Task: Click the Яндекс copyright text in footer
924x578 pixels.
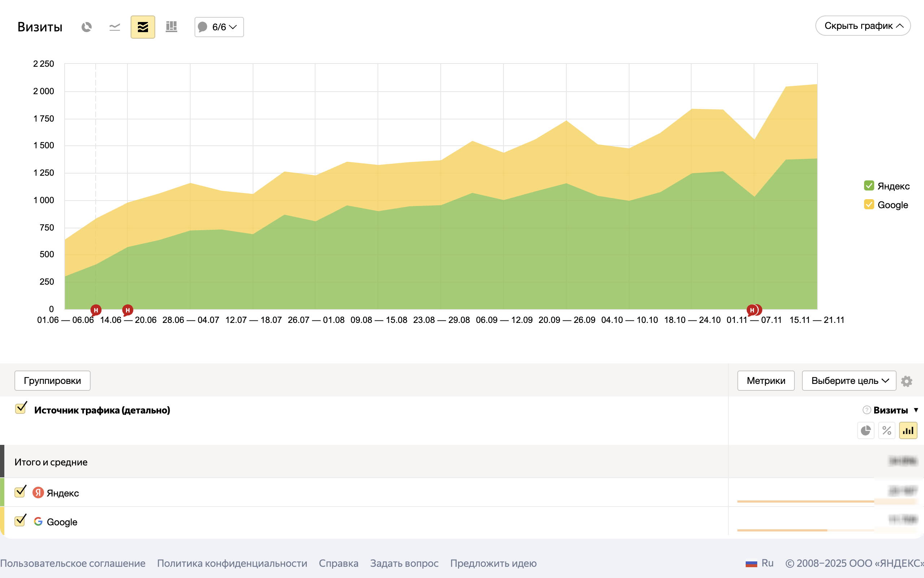Action: [x=854, y=563]
